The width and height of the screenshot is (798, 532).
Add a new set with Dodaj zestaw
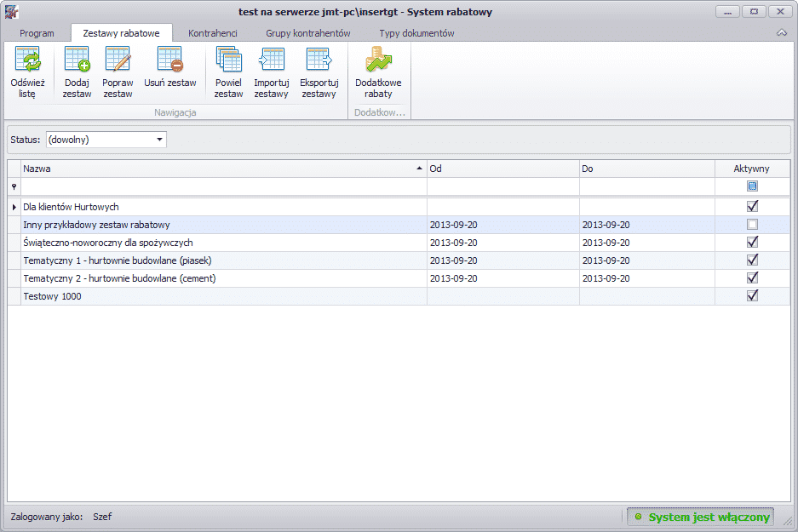77,72
